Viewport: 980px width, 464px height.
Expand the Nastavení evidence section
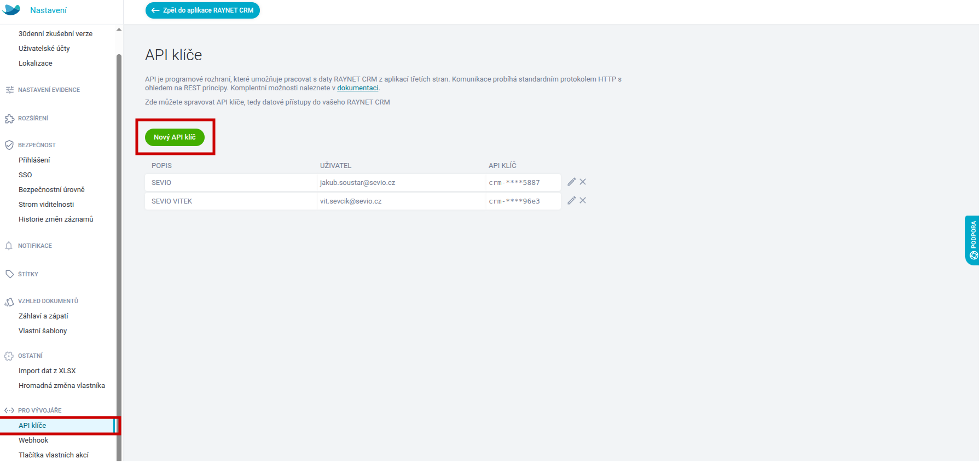[x=49, y=90]
